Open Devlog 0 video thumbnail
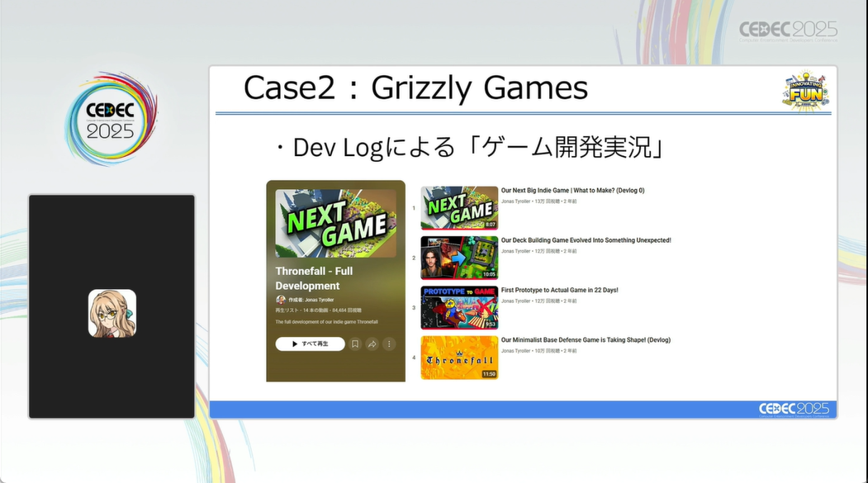 459,208
